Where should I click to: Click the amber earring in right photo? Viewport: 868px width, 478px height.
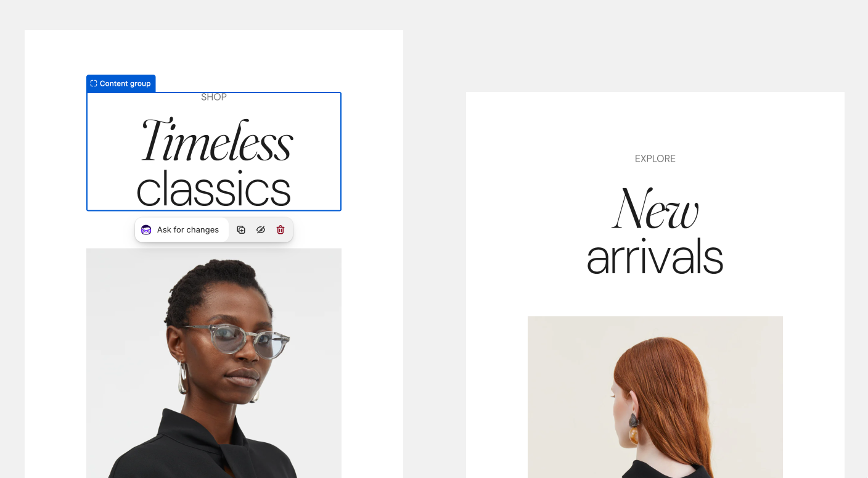(634, 436)
